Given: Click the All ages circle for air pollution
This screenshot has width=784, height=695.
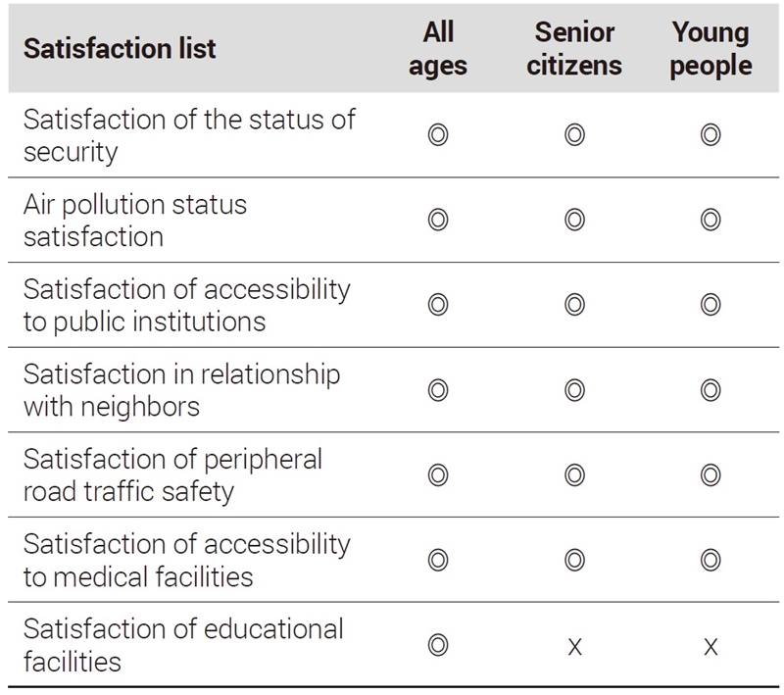Looking at the screenshot, I should [438, 220].
